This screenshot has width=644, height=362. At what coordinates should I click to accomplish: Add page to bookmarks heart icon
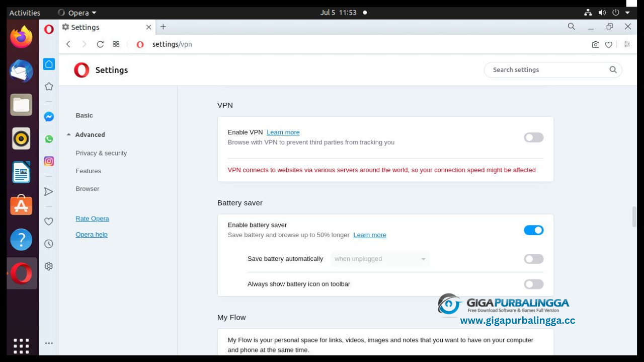coord(609,44)
